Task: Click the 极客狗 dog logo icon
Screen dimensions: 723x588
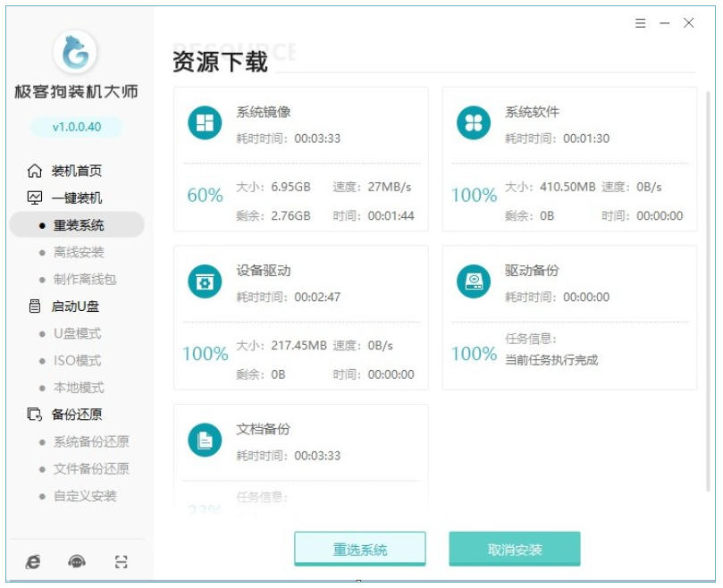Action: click(75, 52)
